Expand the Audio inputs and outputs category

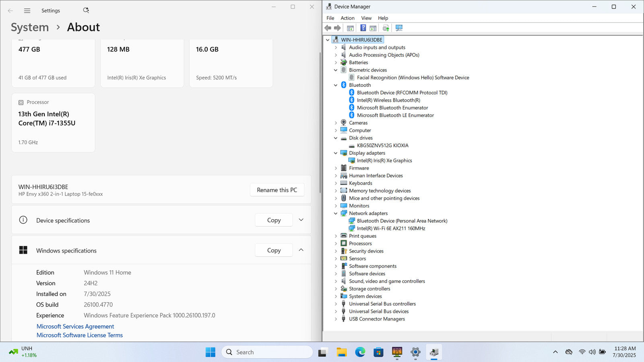[x=336, y=47]
